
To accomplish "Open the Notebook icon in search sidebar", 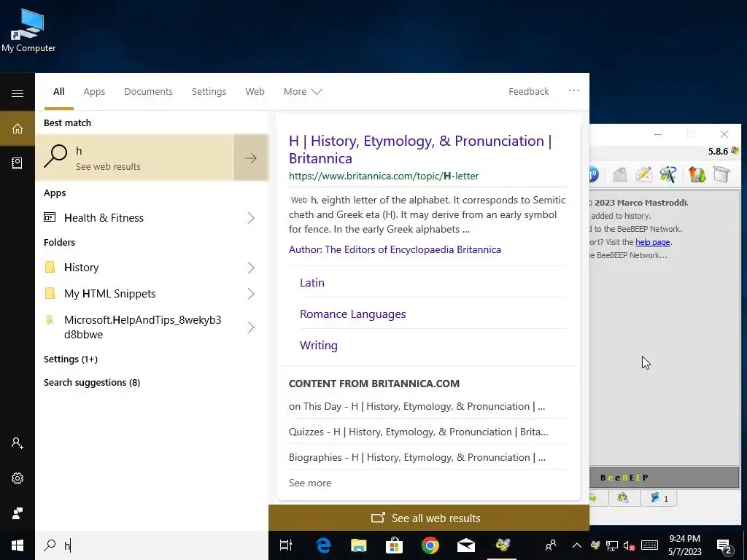I will point(18,163).
